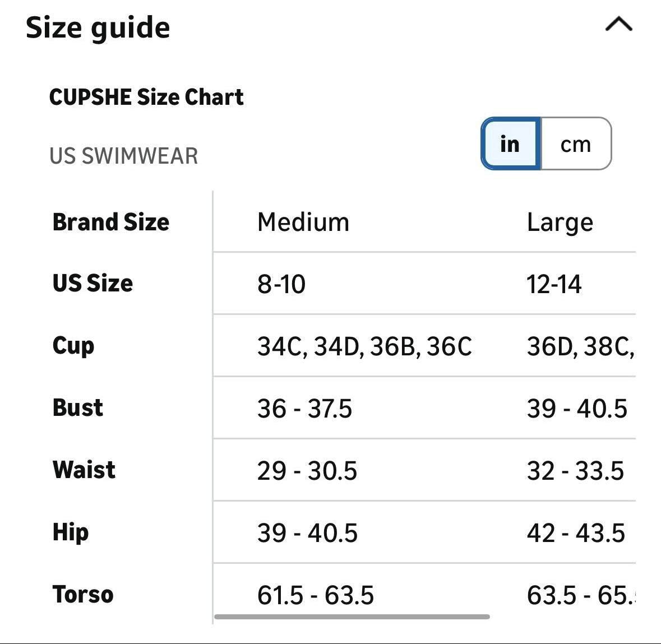This screenshot has height=644, width=661.
Task: Click the horizontal table scrollbar
Action: pos(353,617)
